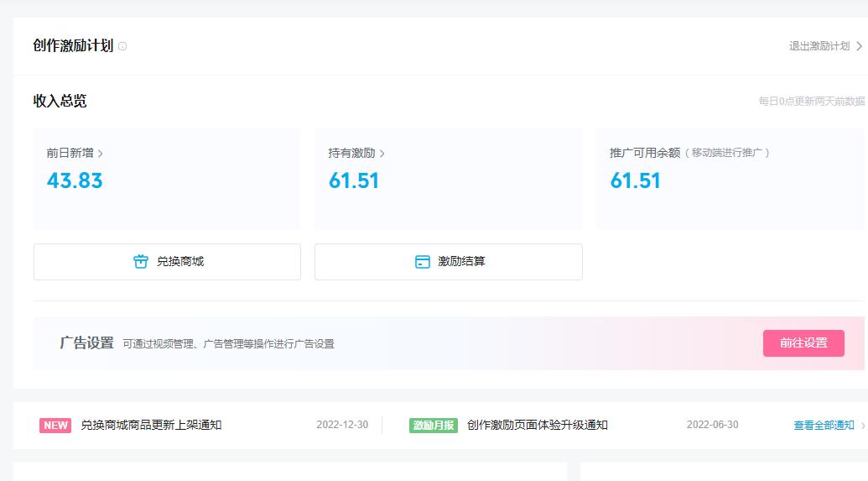
Task: Open the 兑换商城商品更新上架通知 notice
Action: (151, 425)
